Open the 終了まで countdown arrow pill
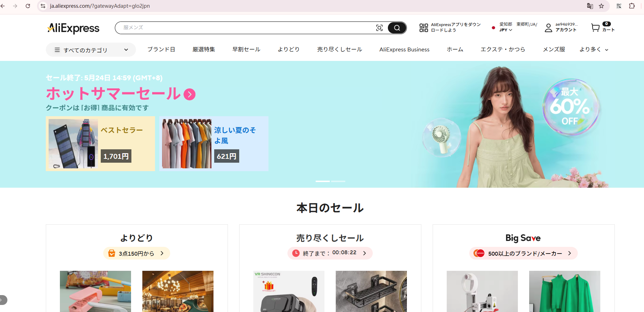 pos(330,253)
